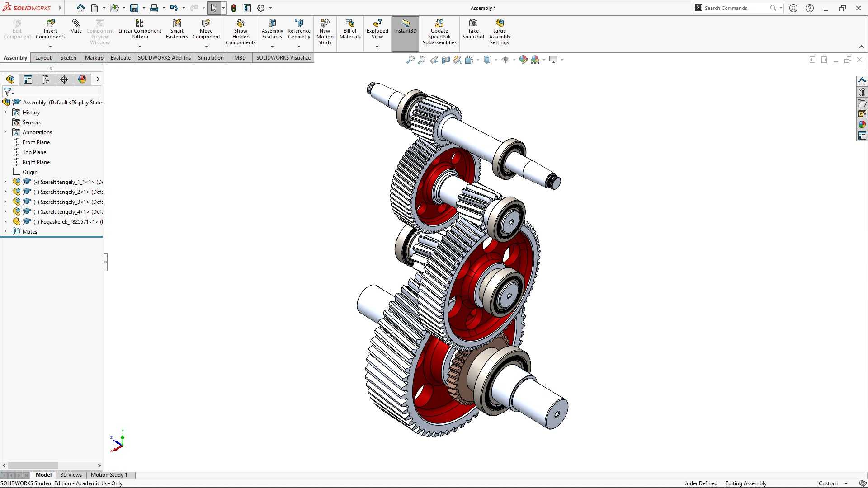This screenshot has height=488, width=868.
Task: Click Zoom to Fit magnifier icon
Action: point(410,60)
